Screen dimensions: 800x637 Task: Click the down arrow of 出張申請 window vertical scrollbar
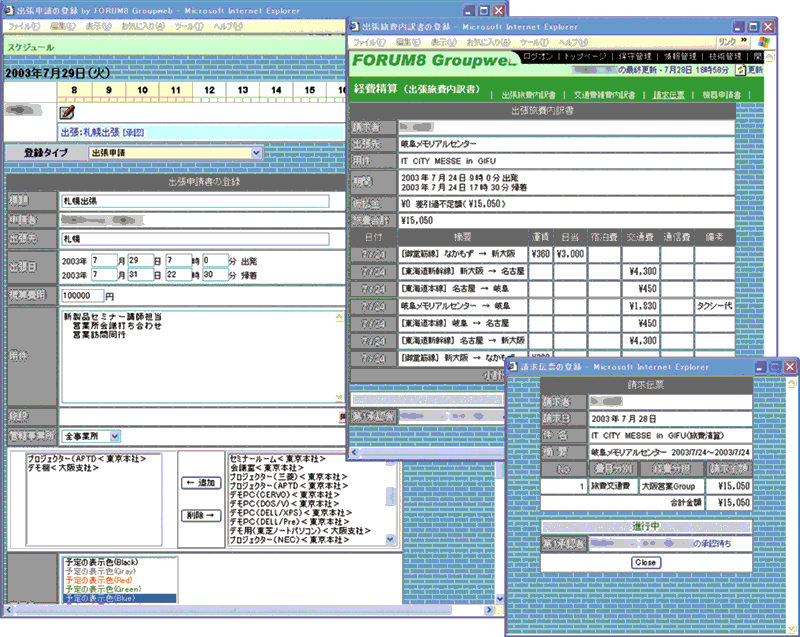coord(500,599)
